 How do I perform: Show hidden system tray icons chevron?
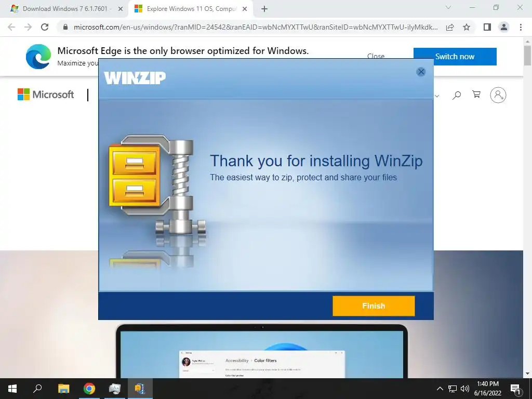point(440,389)
